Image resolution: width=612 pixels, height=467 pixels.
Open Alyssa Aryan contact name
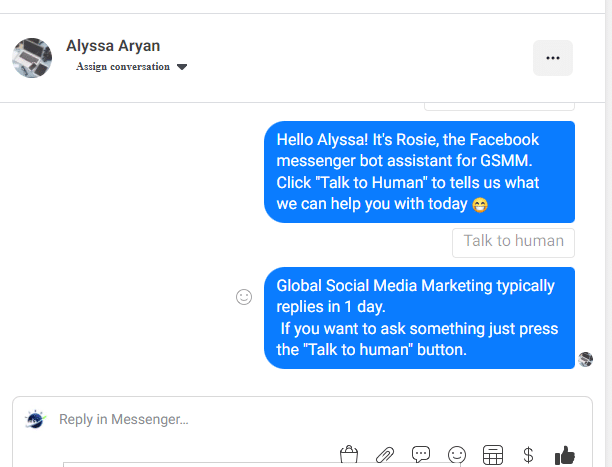(113, 46)
